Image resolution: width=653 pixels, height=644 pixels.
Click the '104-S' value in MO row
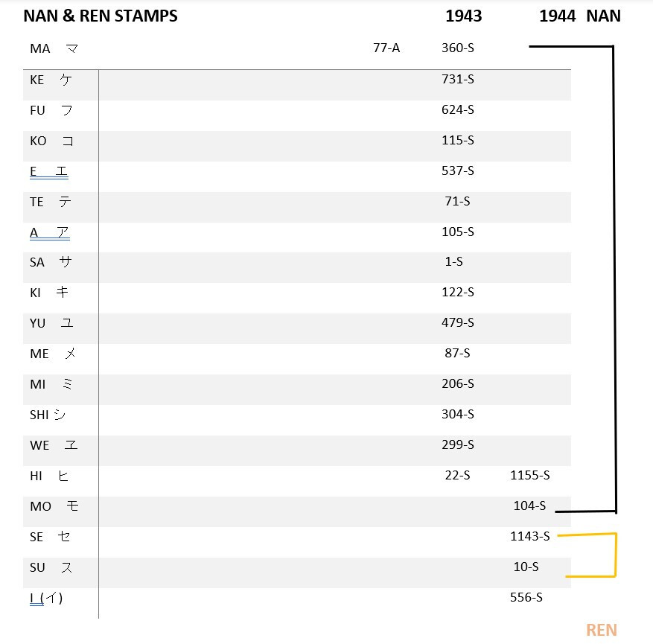(x=529, y=506)
